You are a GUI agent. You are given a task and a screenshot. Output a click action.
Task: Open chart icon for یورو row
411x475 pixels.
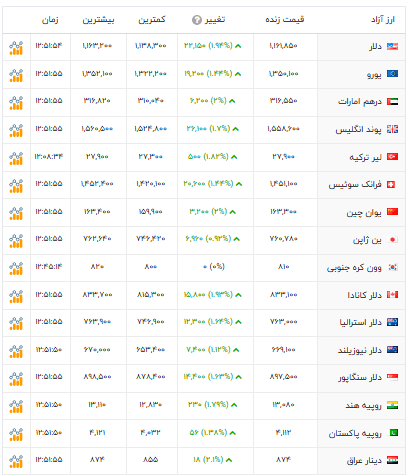coord(16,75)
